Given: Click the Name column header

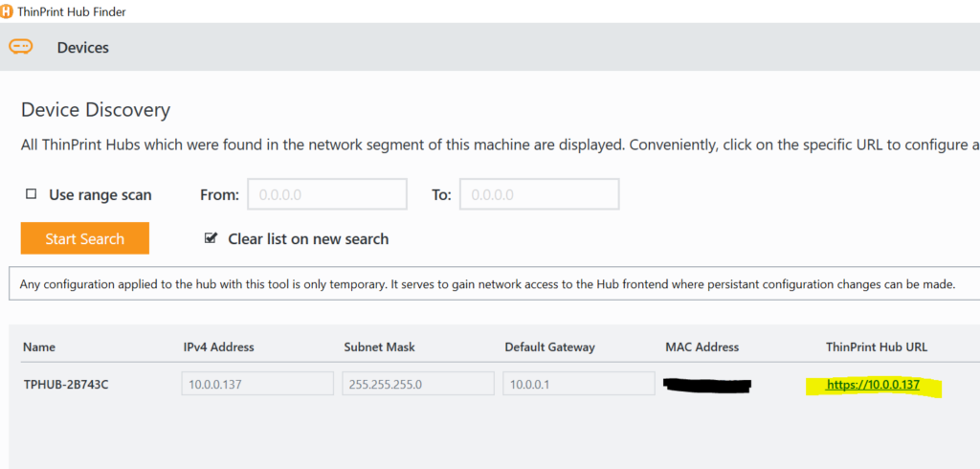Looking at the screenshot, I should 38,347.
